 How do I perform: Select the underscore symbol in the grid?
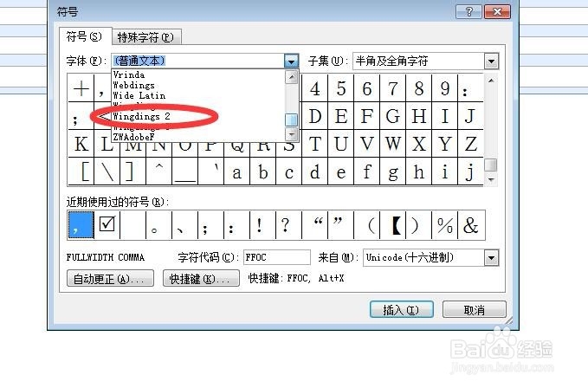pyautogui.click(x=184, y=171)
